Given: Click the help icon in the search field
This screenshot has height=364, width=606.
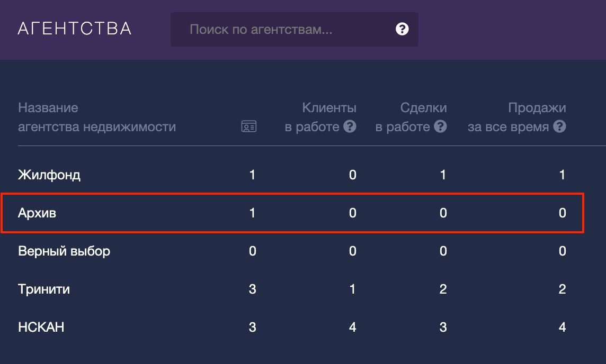Looking at the screenshot, I should tap(402, 29).
